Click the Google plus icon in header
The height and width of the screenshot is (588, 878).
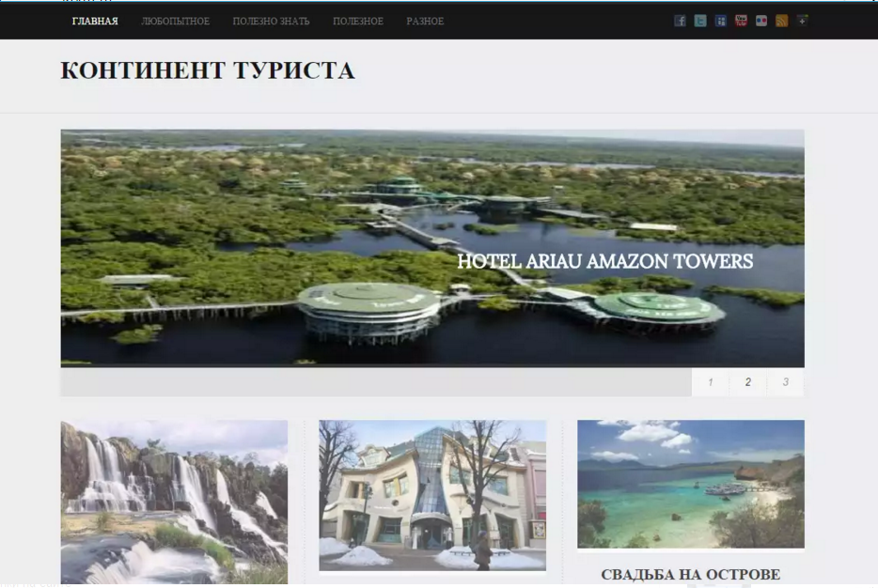tap(802, 22)
